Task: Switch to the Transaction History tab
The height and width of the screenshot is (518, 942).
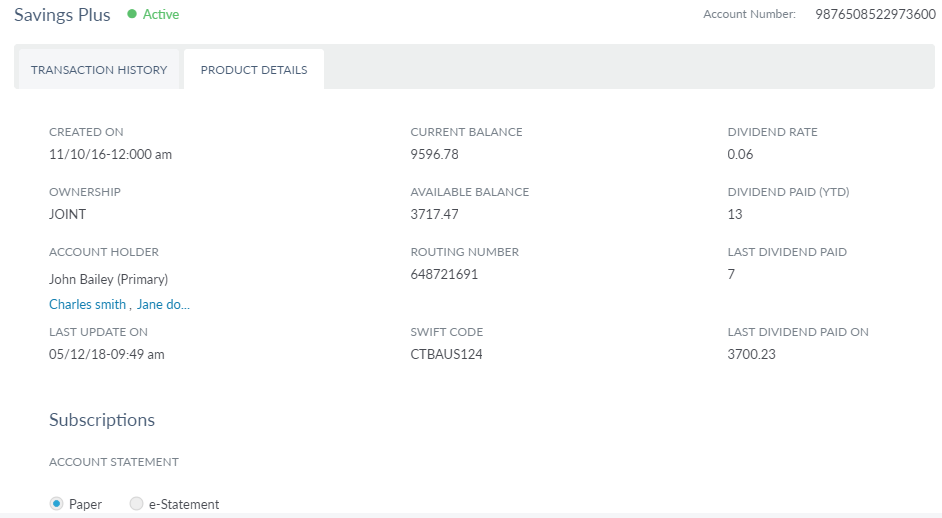Action: 97,70
